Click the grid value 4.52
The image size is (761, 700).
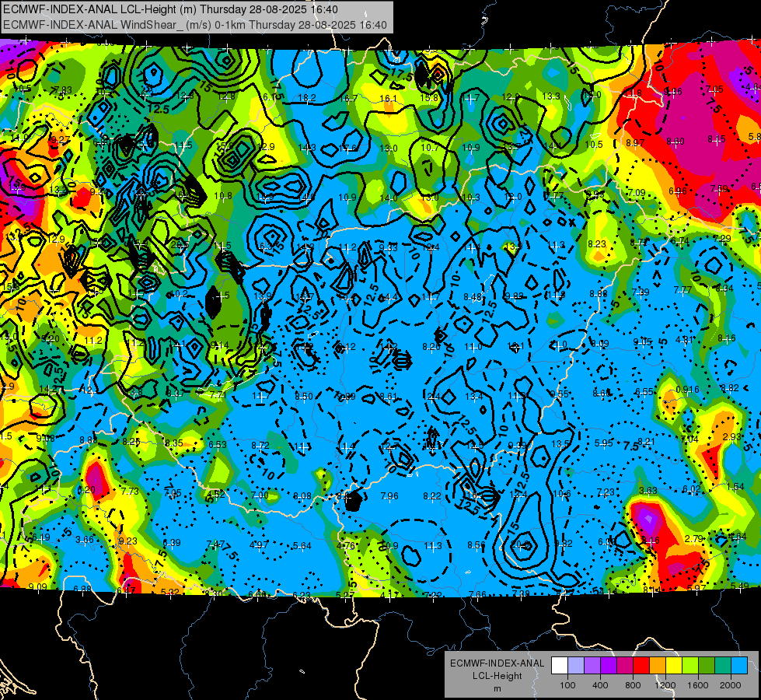tap(216, 494)
